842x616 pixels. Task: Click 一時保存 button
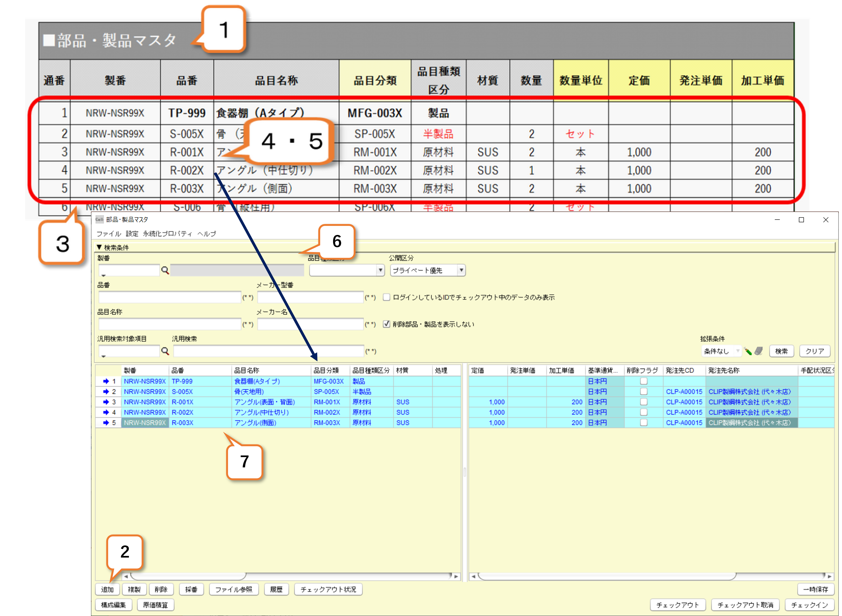[x=816, y=589]
